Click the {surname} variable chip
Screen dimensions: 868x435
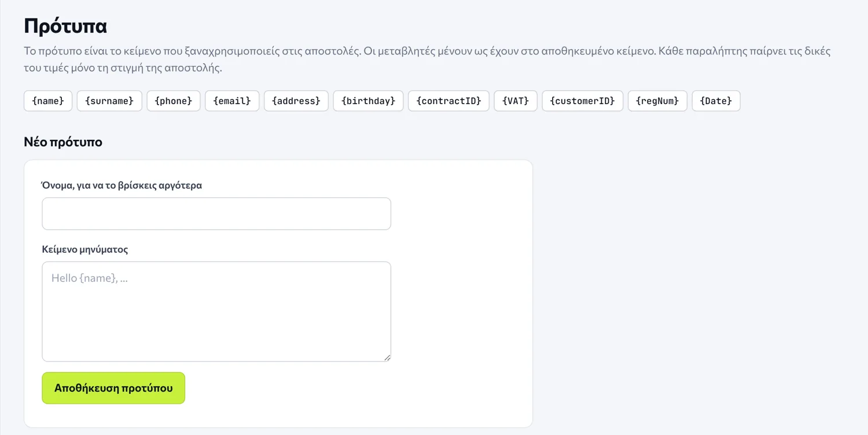tap(109, 101)
